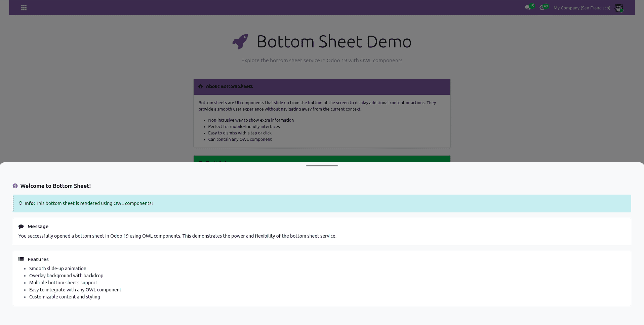Click the info icon on About Bottom Sheets header
The image size is (644, 325).
(201, 86)
